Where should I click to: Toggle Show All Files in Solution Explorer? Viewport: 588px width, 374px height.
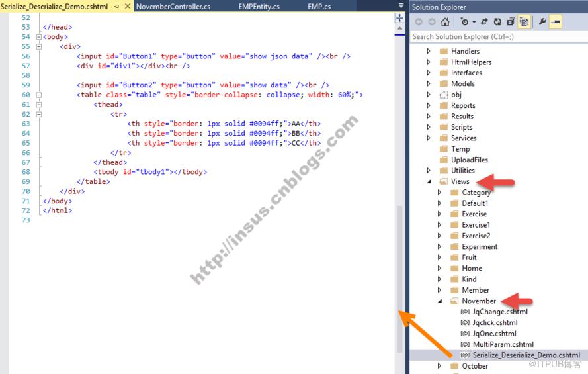[525, 22]
